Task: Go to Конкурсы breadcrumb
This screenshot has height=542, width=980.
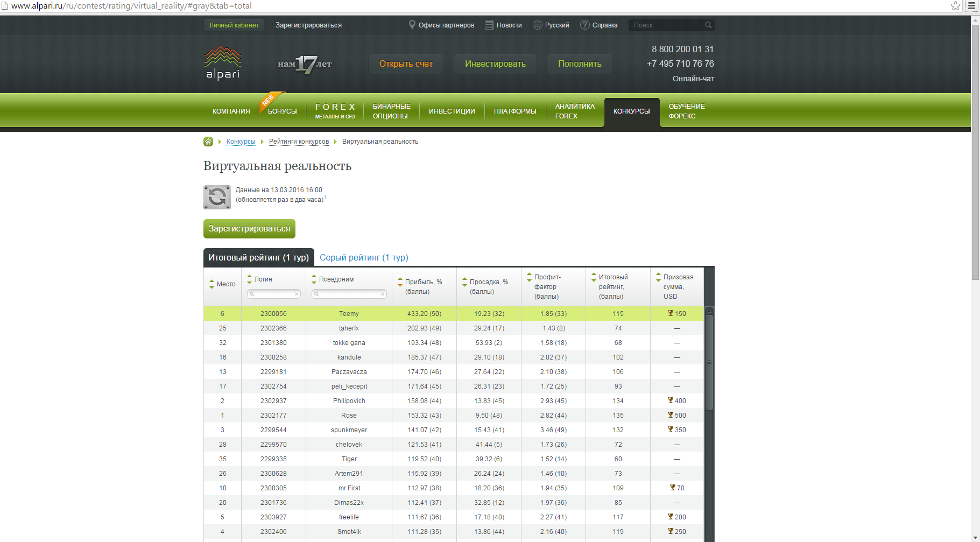Action: click(241, 142)
